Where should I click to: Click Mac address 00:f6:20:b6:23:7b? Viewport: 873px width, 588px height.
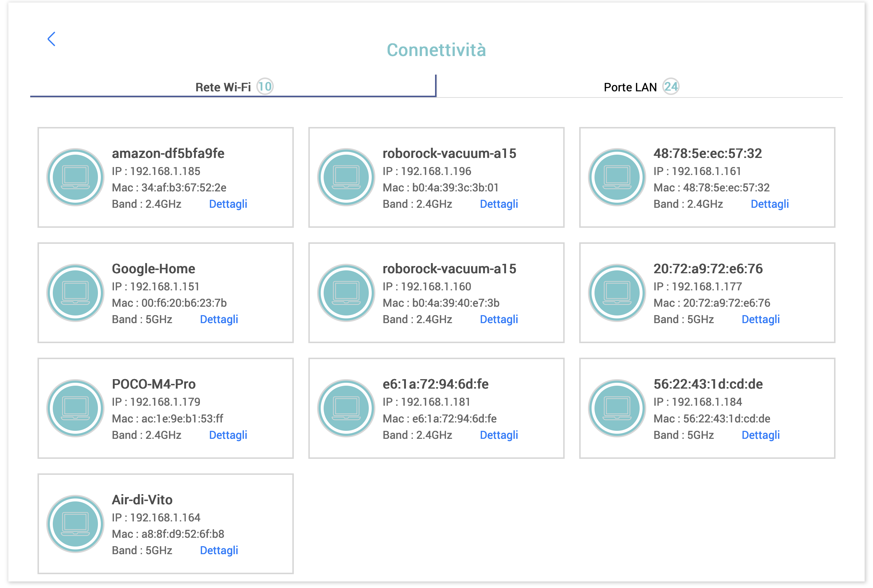[184, 303]
